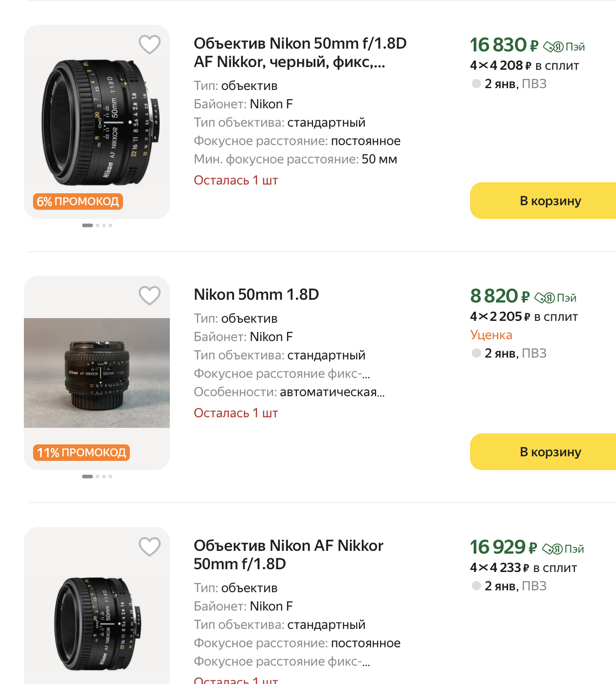This screenshot has width=616, height=684.
Task: Click the Pay icon beside 16 830 ₽
Action: (x=564, y=47)
